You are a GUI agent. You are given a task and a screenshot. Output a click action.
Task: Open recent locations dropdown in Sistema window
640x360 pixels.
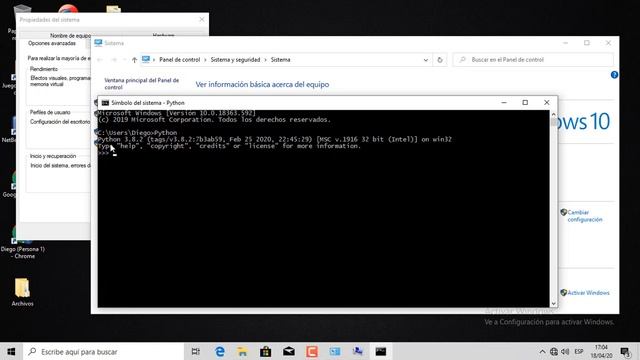pyautogui.click(x=124, y=60)
